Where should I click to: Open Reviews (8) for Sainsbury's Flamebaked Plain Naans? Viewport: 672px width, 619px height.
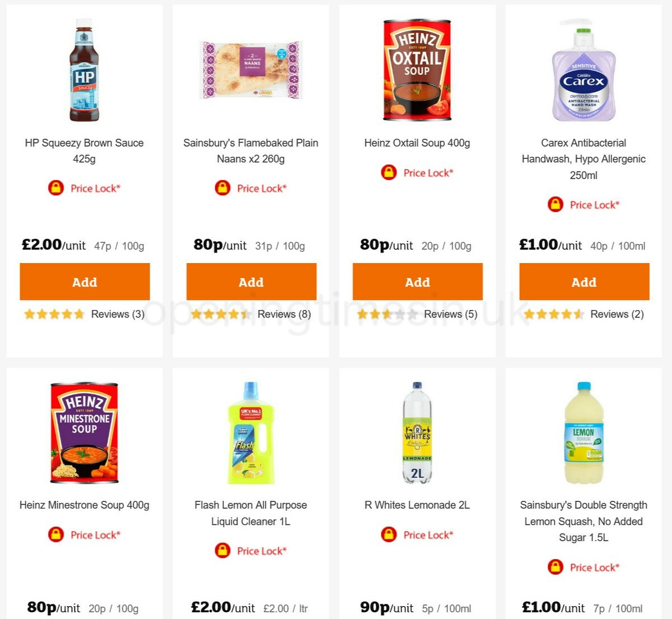coord(283,314)
